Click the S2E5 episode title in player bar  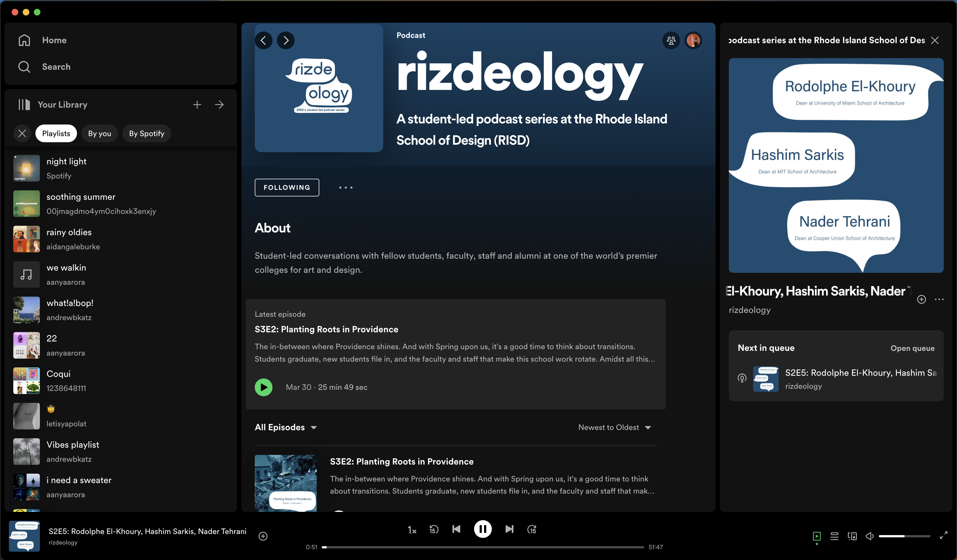click(x=147, y=531)
